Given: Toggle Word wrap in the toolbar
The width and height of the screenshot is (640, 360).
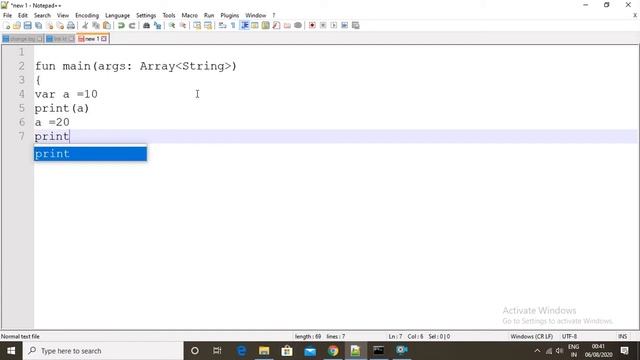Looking at the screenshot, I should point(222,25).
